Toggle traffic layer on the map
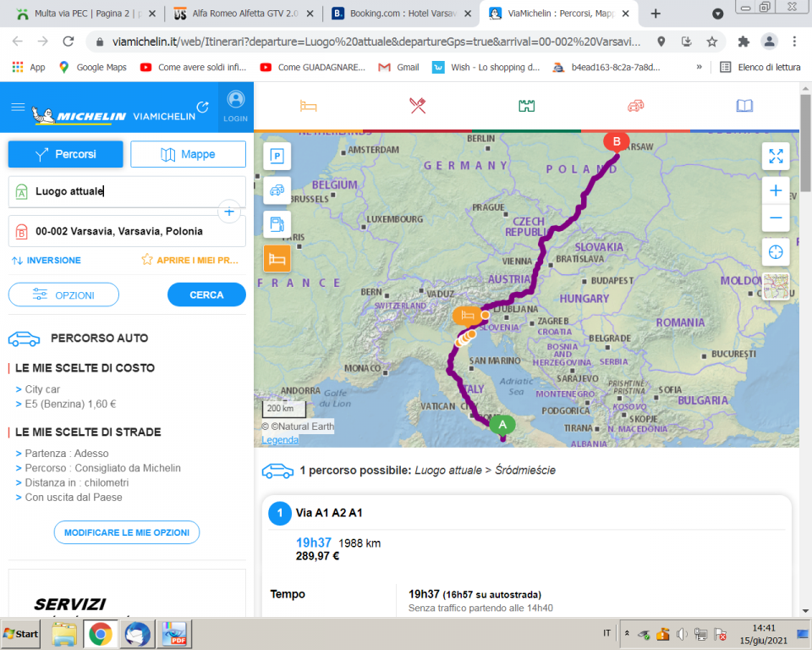Screen dimensions: 812x650 277,190
